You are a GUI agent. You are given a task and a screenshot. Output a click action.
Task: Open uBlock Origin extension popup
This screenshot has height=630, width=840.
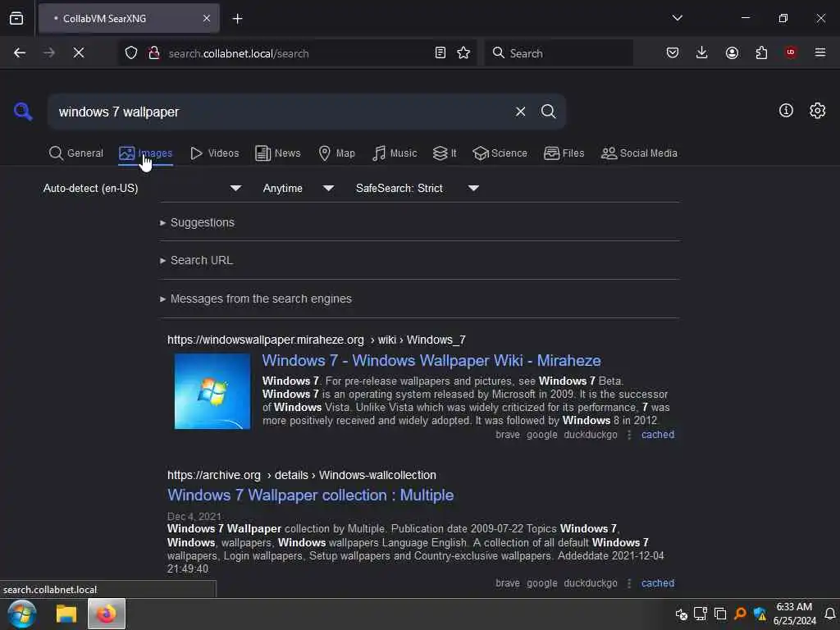tap(790, 52)
